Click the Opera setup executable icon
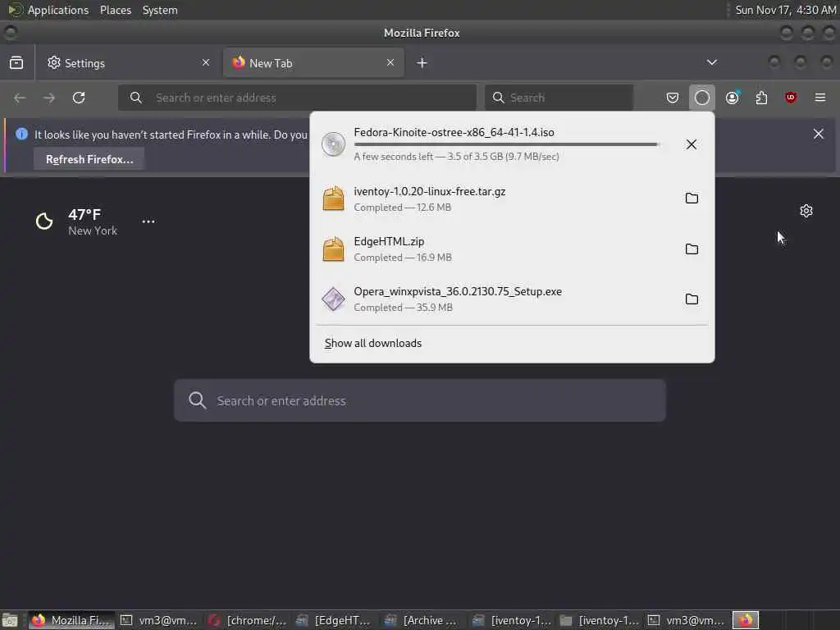Screen dimensions: 840x630 (333, 299)
